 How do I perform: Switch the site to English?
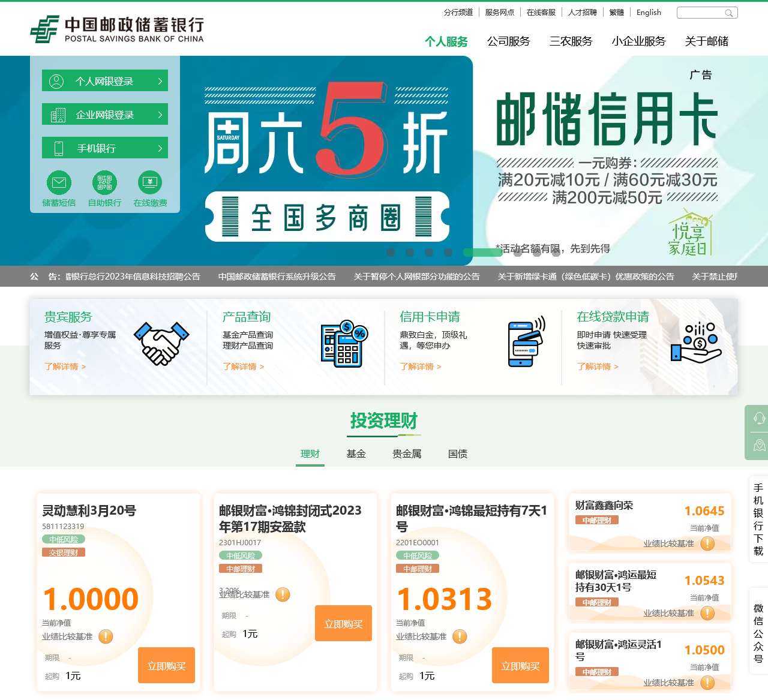(649, 13)
